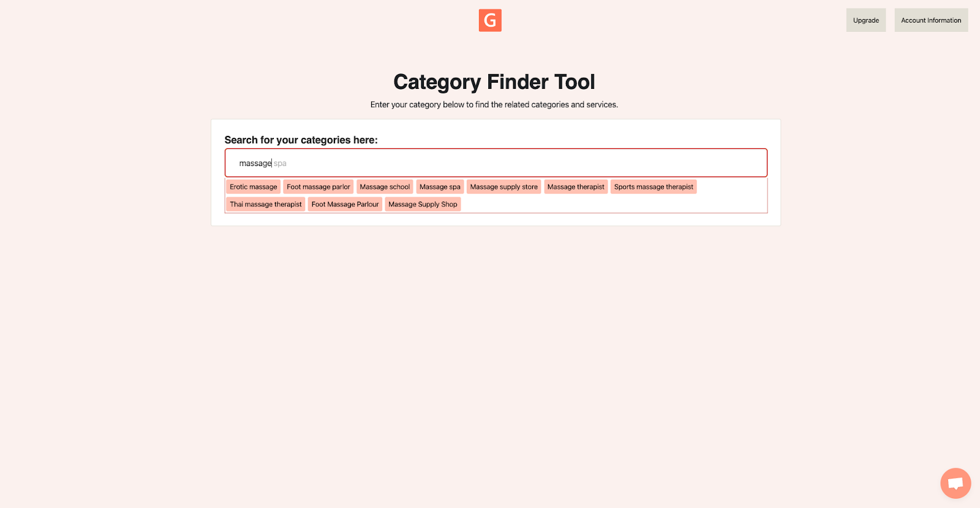Pick the Thai massage therapist tag
980x508 pixels.
point(265,203)
